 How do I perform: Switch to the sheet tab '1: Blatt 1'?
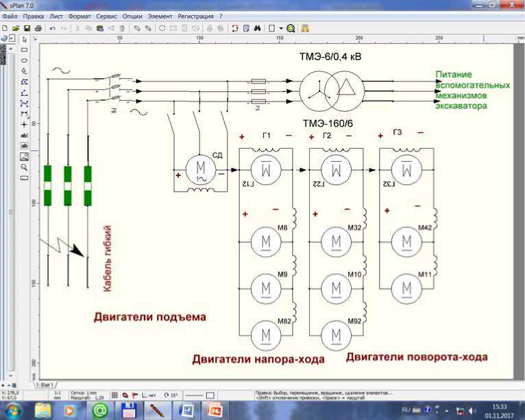point(46,385)
